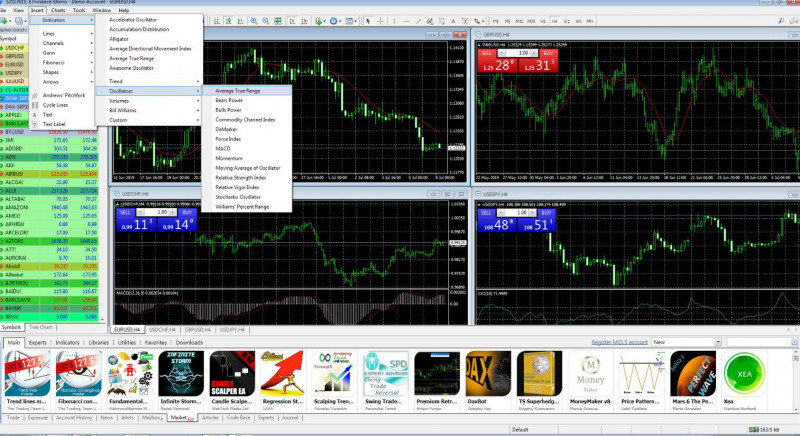Select the text label A tool
The image size is (800, 436).
tap(453, 21)
